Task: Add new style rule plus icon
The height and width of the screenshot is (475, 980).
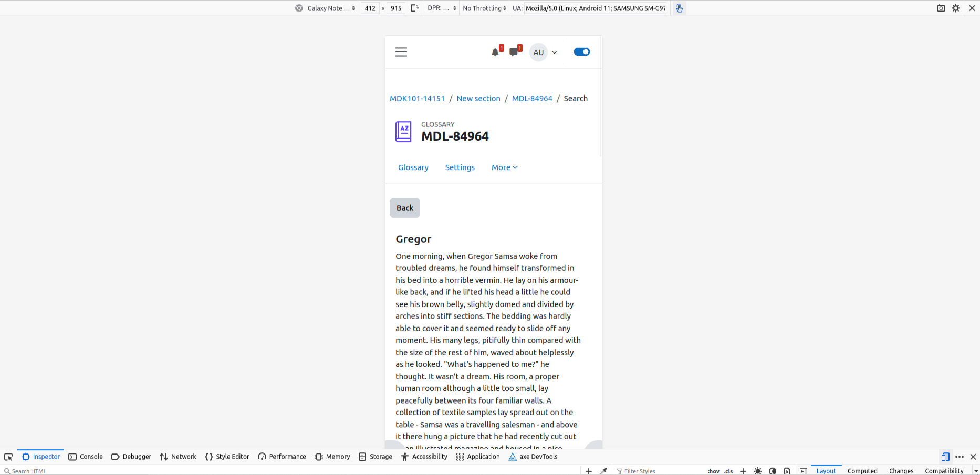Action: coord(743,471)
